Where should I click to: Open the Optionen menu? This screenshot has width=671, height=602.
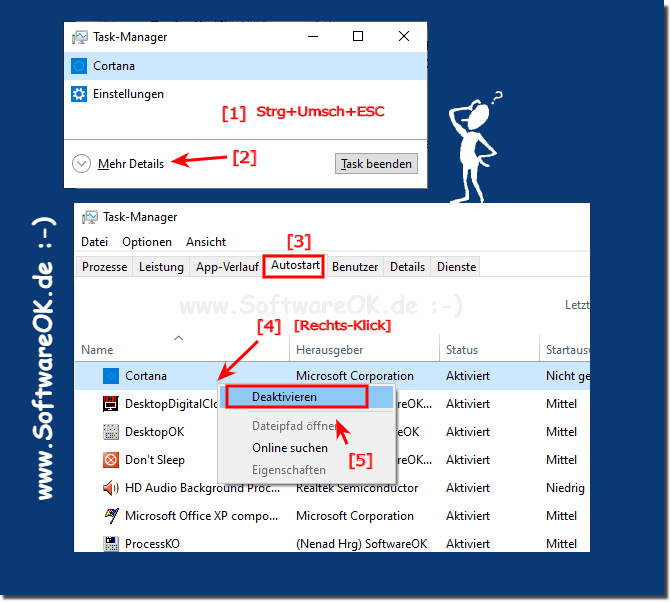[147, 242]
